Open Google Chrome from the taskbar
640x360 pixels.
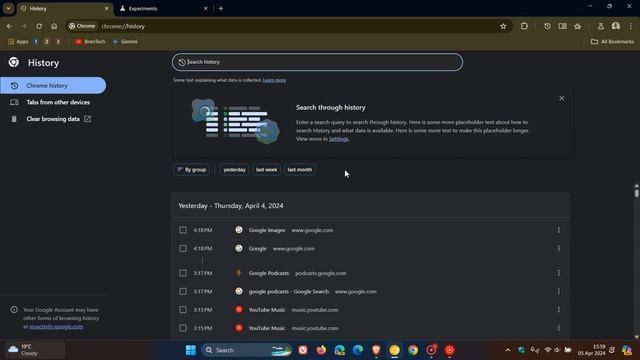pos(413,350)
